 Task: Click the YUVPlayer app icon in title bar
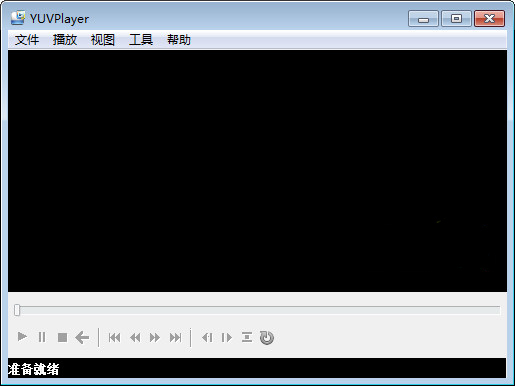point(18,18)
